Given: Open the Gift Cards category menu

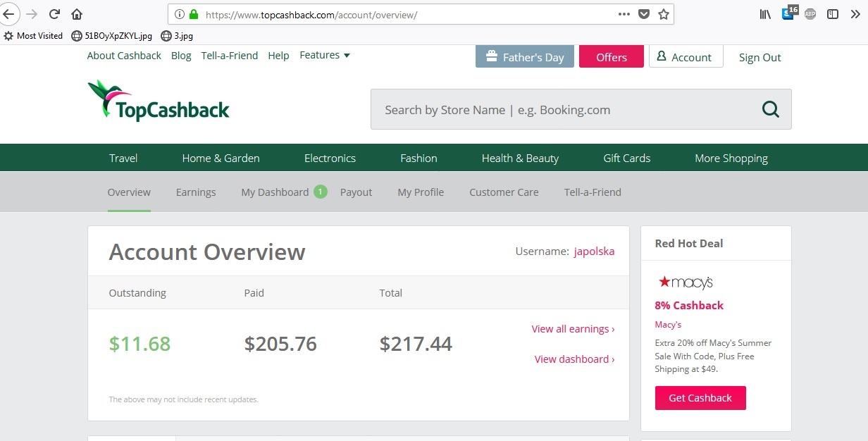Looking at the screenshot, I should coord(626,158).
